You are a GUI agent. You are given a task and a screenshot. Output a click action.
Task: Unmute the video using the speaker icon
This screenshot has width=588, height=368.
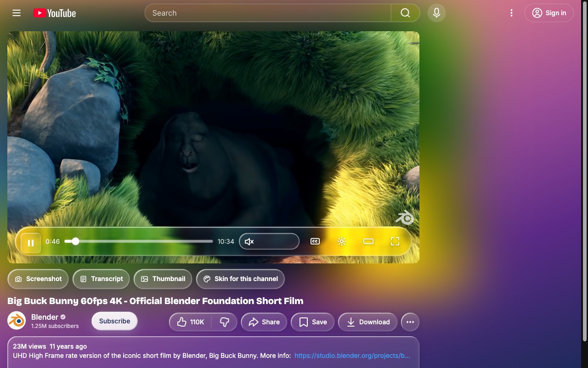[249, 241]
